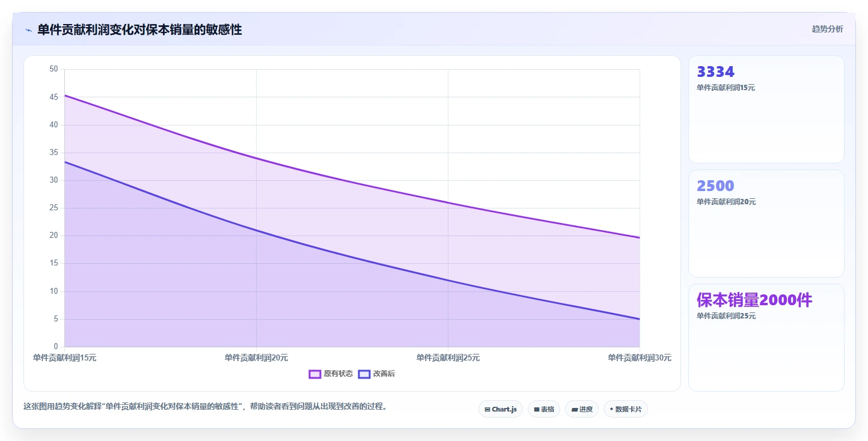
Task: Click the purple 原有状态 legend swatch
Action: 315,374
